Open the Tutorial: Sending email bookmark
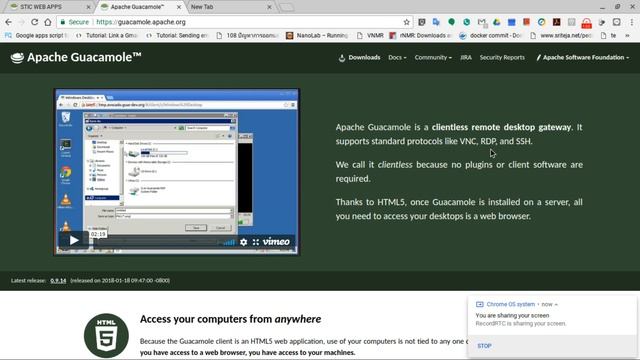640x360 pixels. [x=178, y=36]
